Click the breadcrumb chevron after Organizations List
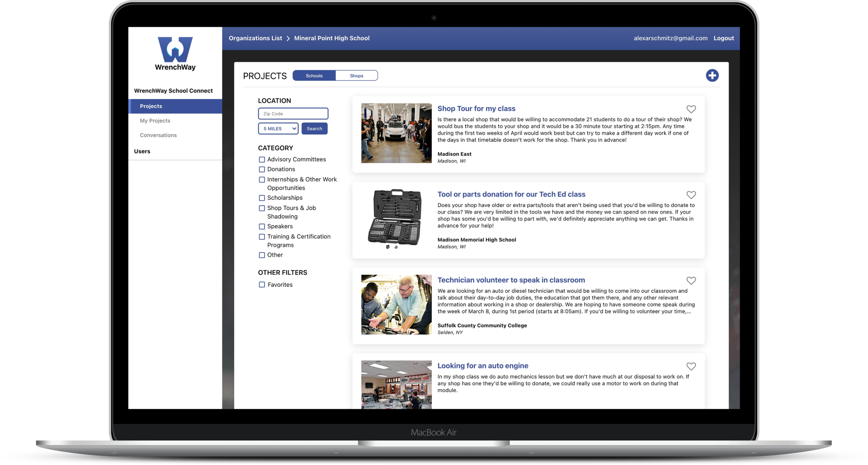This screenshot has width=868, height=465. point(288,38)
